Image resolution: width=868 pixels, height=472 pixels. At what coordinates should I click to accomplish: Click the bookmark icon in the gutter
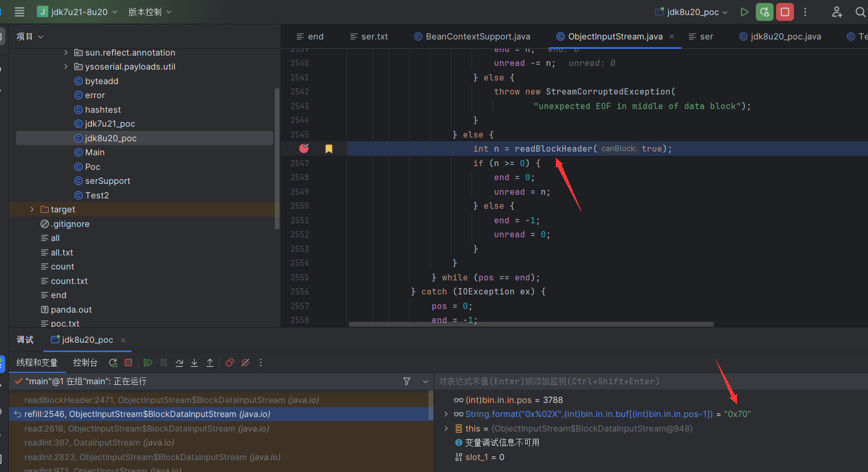329,149
